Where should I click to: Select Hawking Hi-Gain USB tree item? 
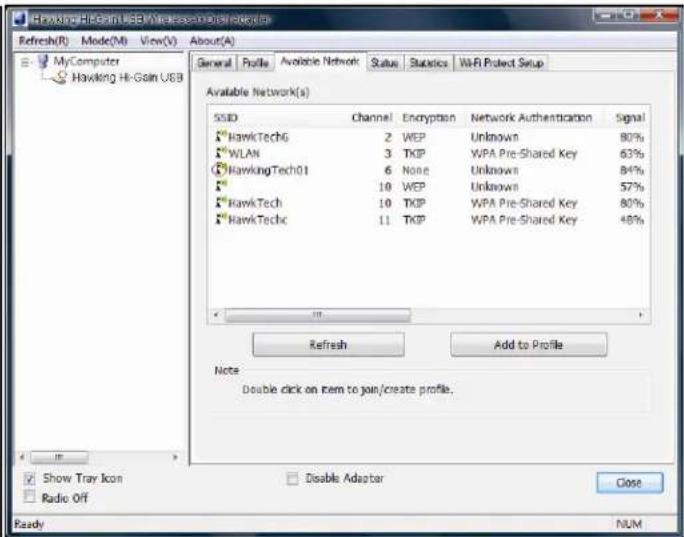(127, 78)
